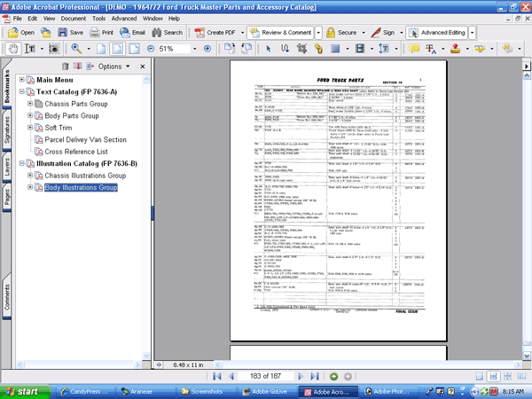
Task: Click the Print toolbar button
Action: pyautogui.click(x=101, y=33)
